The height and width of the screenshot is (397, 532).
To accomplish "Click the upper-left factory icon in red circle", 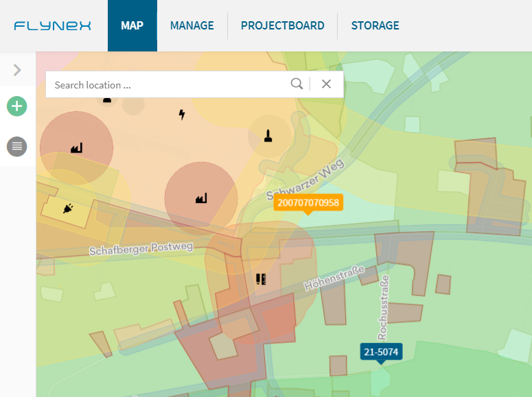I will pyautogui.click(x=77, y=148).
